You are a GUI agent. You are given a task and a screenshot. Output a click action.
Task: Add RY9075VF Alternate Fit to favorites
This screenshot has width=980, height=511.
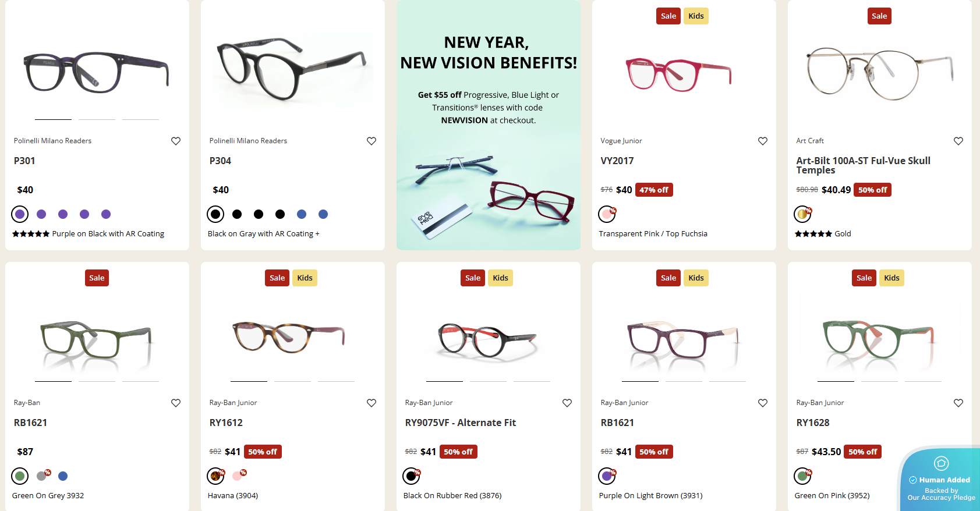pyautogui.click(x=567, y=403)
